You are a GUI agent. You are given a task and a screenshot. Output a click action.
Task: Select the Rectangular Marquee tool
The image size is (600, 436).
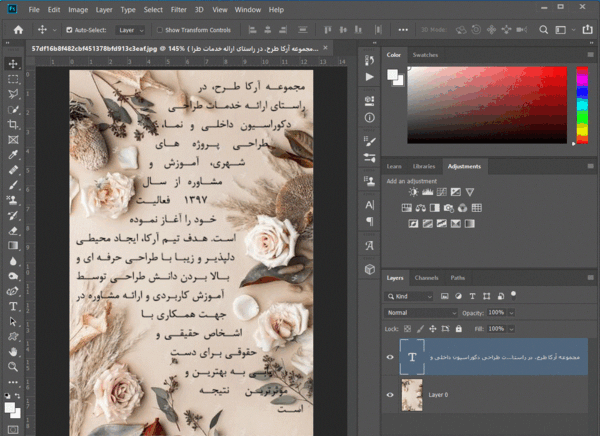click(x=13, y=79)
